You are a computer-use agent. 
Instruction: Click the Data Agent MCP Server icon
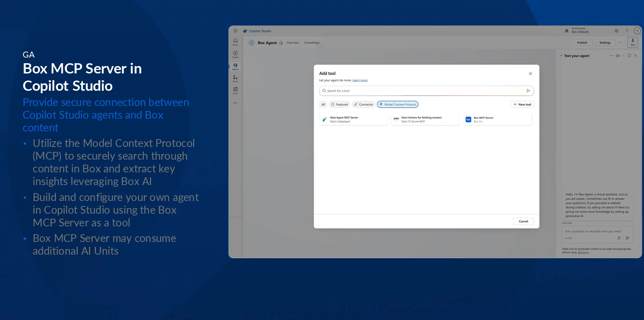click(x=325, y=120)
